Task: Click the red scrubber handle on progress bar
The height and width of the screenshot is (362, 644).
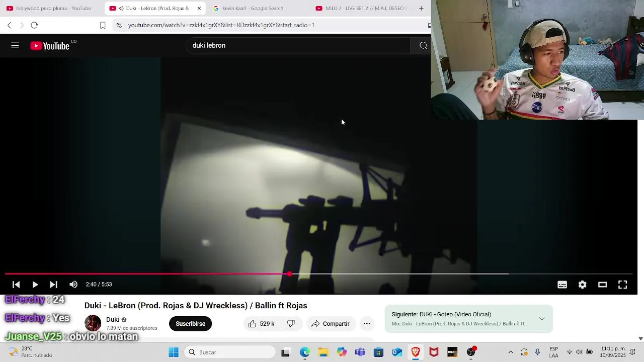Action: (x=290, y=274)
